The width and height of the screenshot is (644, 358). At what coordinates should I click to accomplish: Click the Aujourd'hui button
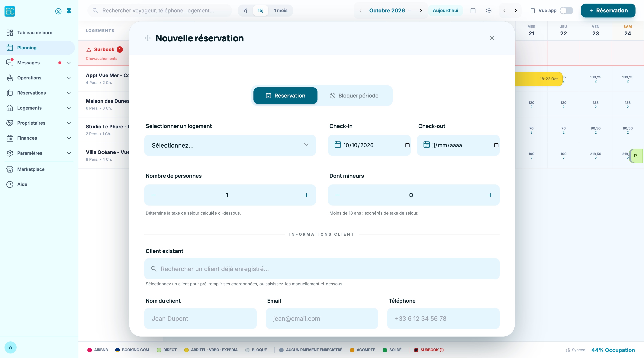(x=445, y=11)
